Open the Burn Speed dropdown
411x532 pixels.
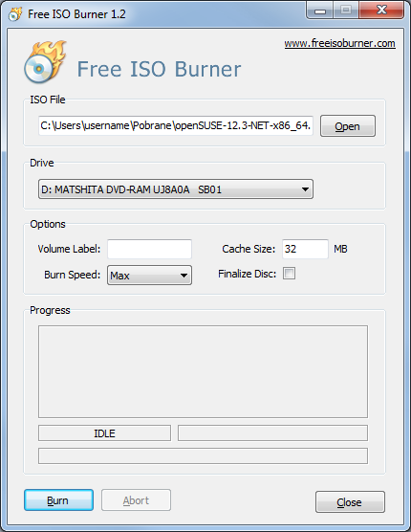149,276
